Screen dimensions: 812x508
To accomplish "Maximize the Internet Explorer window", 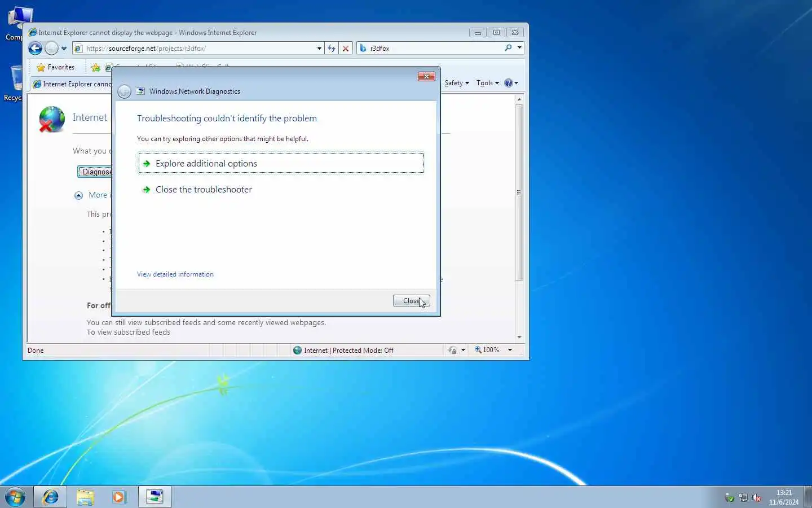I will point(496,33).
